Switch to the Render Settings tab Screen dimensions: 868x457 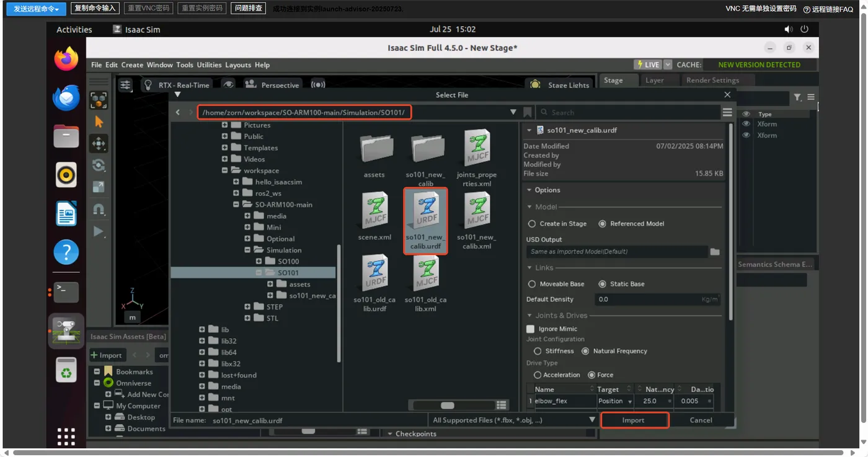click(x=712, y=80)
